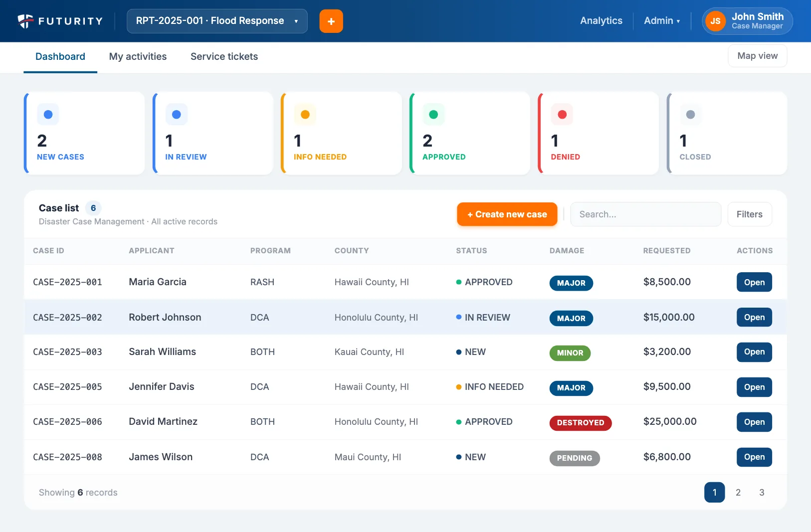The height and width of the screenshot is (532, 811).
Task: Click the Create new case button
Action: point(507,214)
